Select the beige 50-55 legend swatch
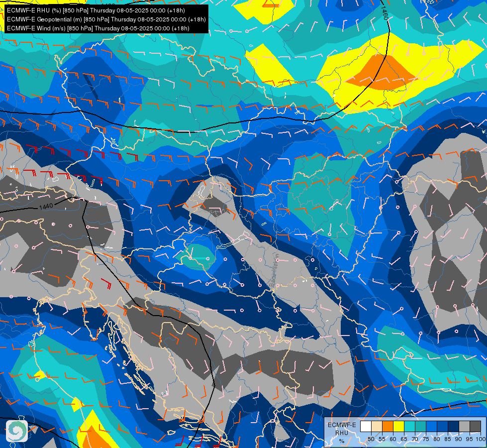Screen dimensions: 487x448 (377, 426)
